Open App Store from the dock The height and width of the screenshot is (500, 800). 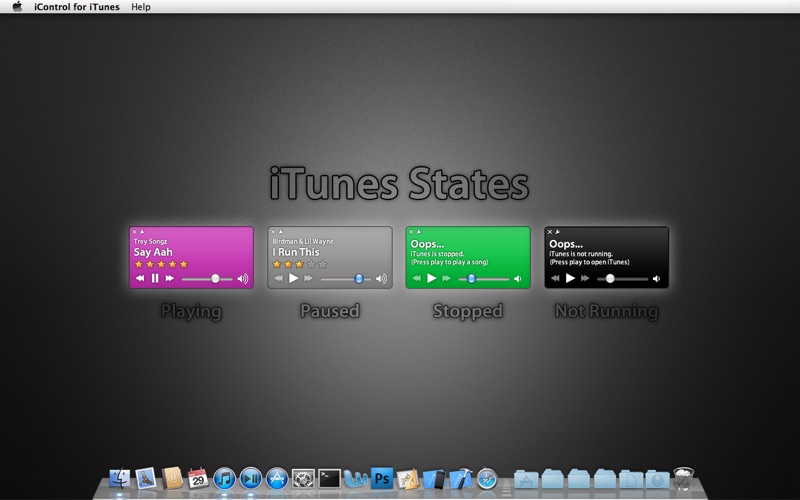point(277,479)
